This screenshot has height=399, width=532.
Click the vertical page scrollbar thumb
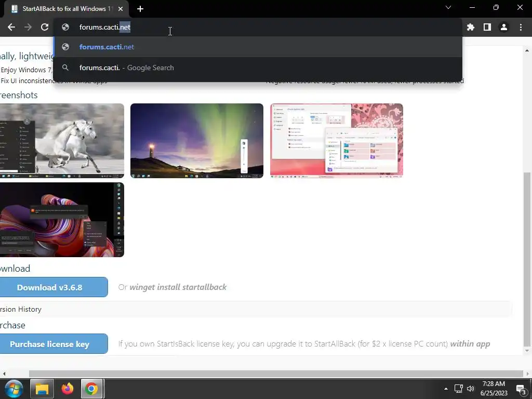(527, 260)
